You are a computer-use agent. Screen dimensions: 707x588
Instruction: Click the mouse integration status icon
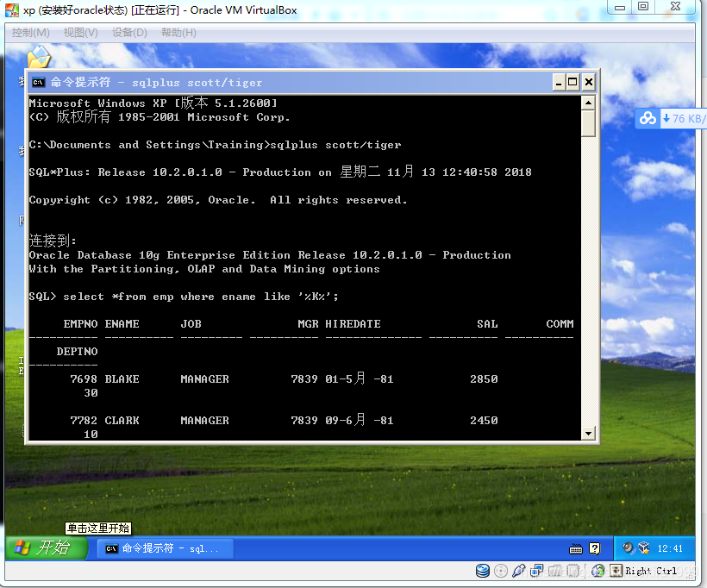(x=598, y=571)
